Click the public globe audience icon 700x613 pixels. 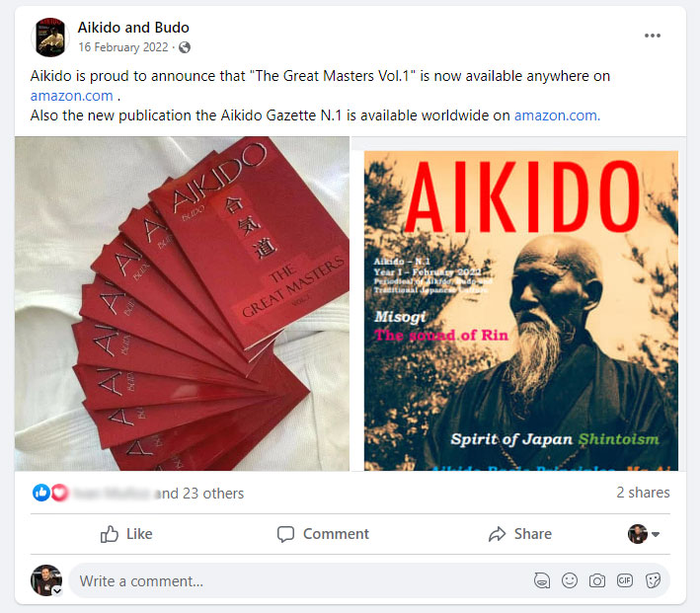[x=185, y=47]
